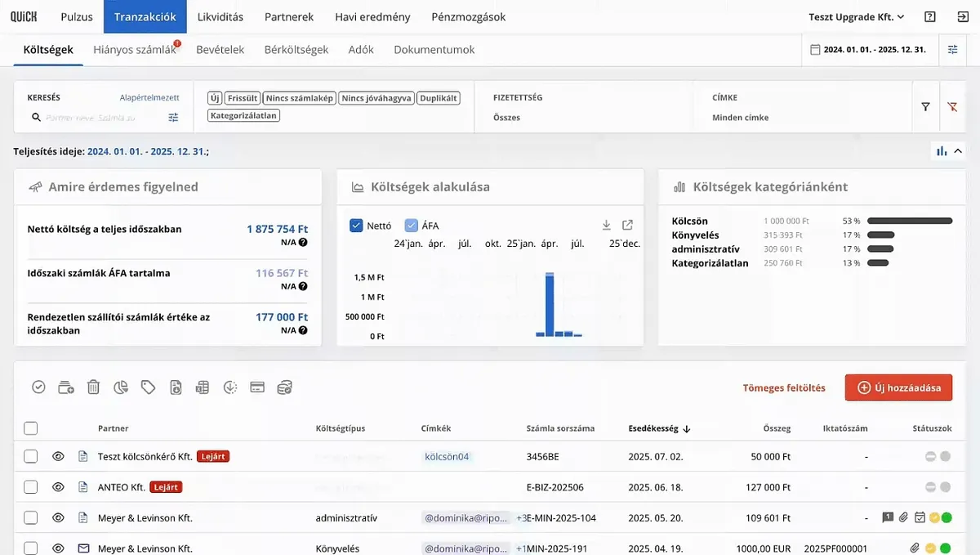Open the Költségek alakulása chart in external view
Image resolution: width=980 pixels, height=555 pixels.
(x=627, y=225)
